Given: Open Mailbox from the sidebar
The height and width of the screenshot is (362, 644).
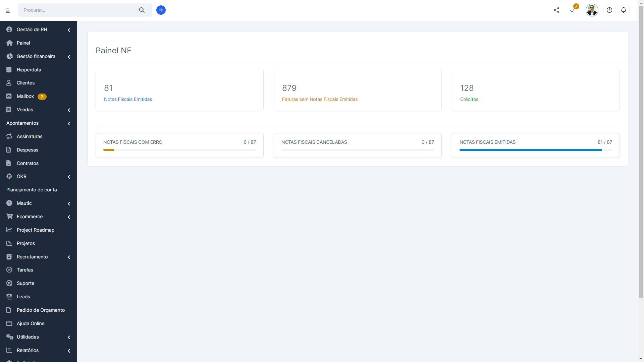Looking at the screenshot, I should pos(25,96).
